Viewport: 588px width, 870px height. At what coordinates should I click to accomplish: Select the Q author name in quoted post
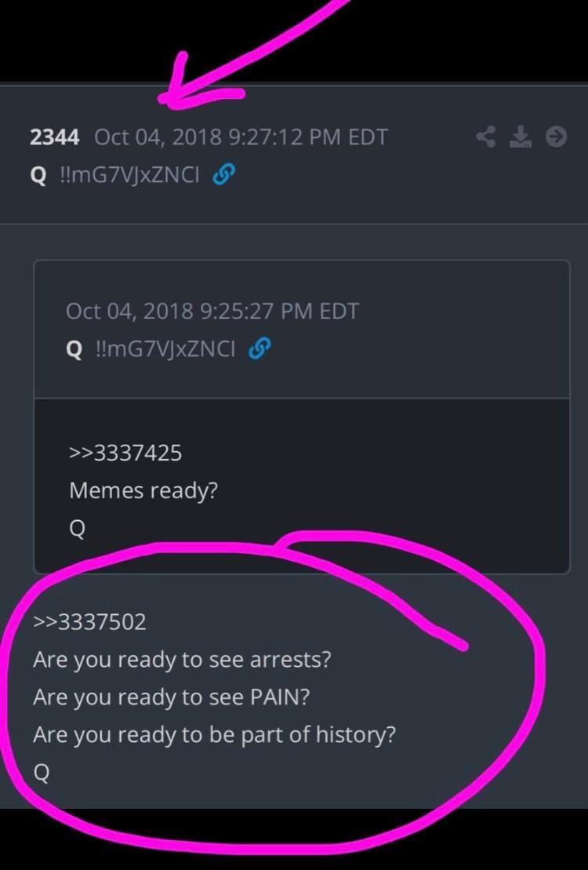[74, 350]
